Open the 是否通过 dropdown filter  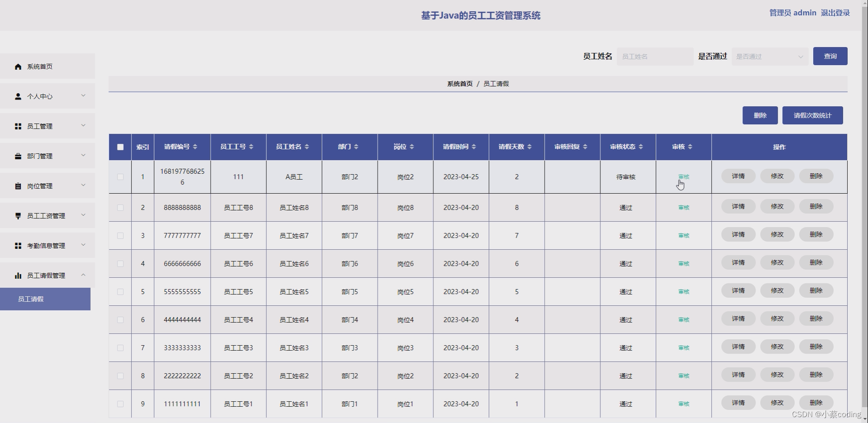[770, 57]
